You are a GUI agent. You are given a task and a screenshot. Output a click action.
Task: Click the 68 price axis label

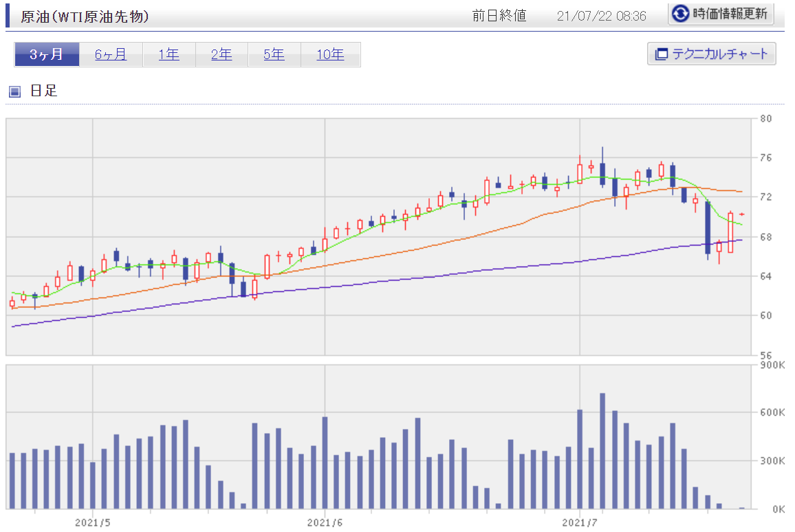765,236
